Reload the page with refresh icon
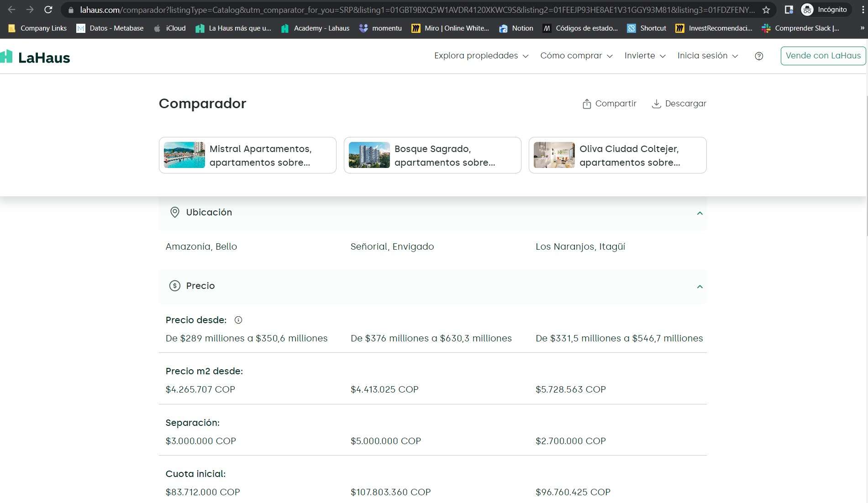The height and width of the screenshot is (503, 868). click(48, 10)
